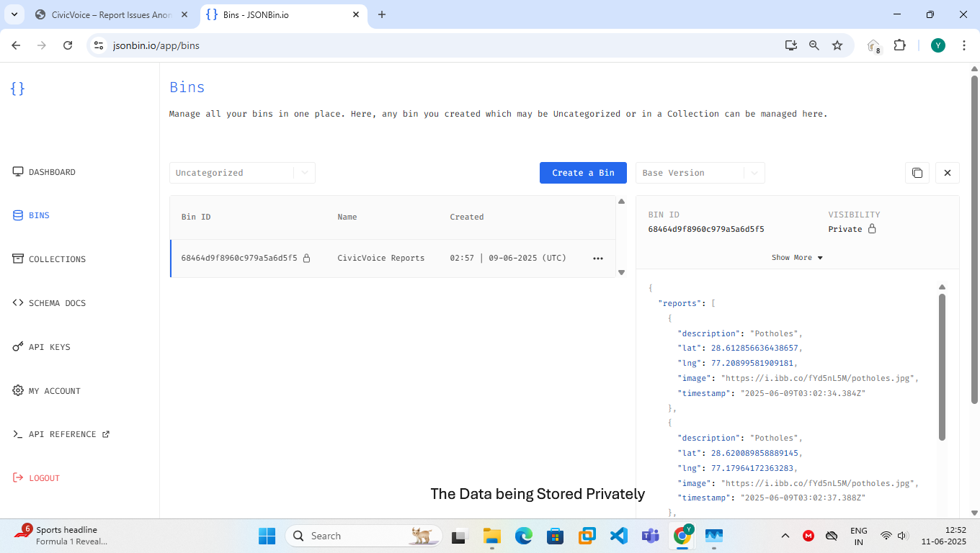Open the Base Version dropdown

click(700, 173)
